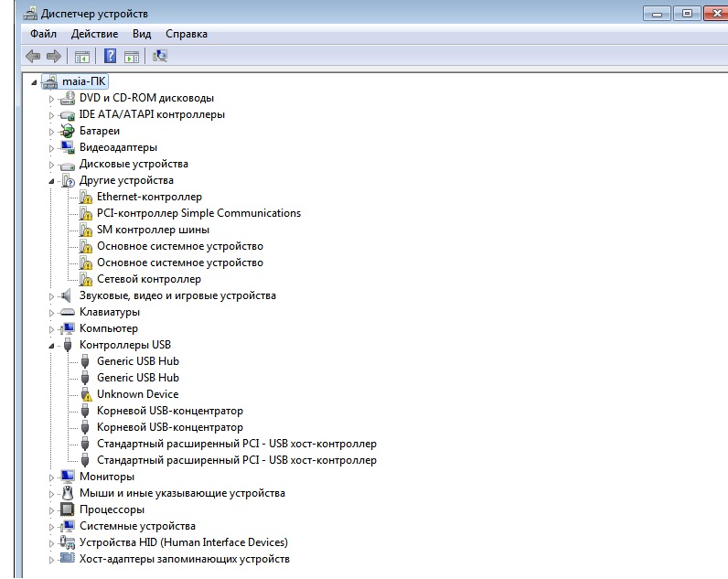
Task: Click the Back arrow toolbar icon
Action: 33,56
